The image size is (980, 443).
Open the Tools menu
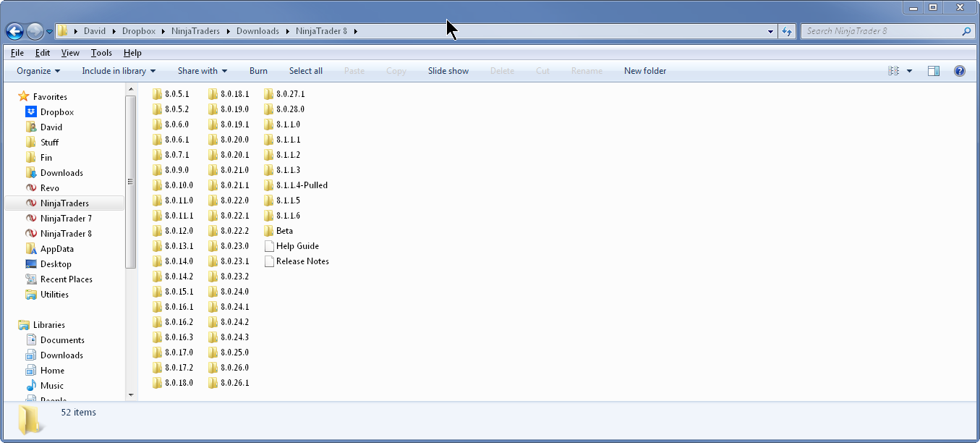click(x=101, y=53)
